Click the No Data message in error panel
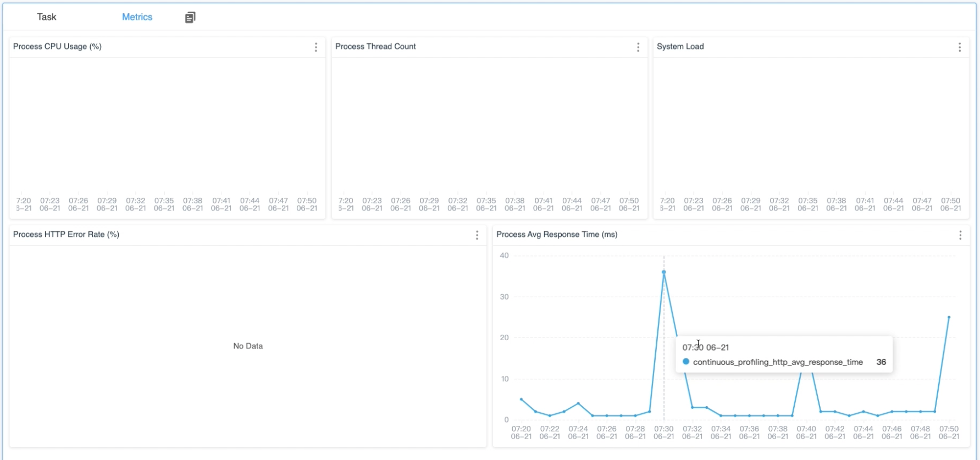This screenshot has height=460, width=980. (x=248, y=346)
